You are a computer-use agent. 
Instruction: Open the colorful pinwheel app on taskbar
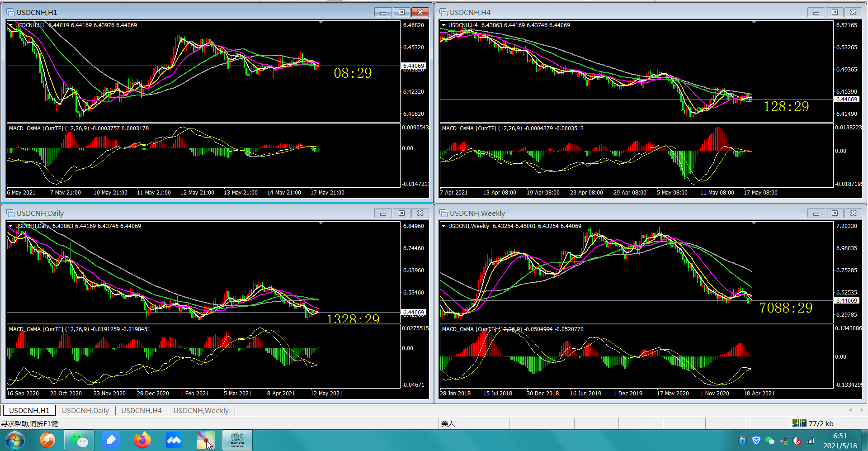pos(205,440)
